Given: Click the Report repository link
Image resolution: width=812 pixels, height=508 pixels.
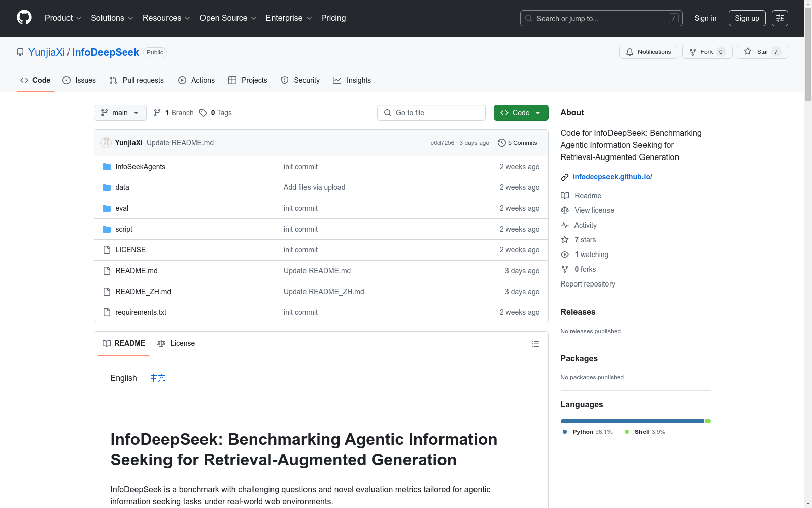Looking at the screenshot, I should click(x=588, y=284).
